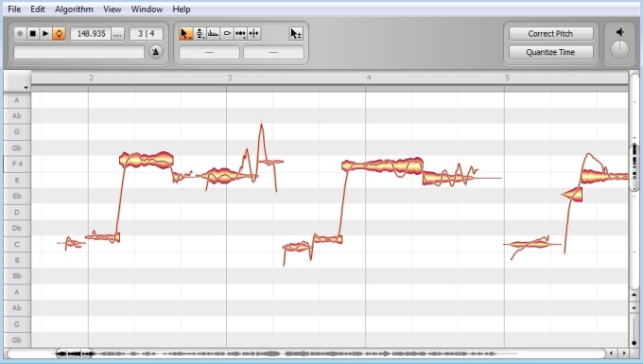Screen dimensions: 643x364
Task: Click the second '---' value field under tools
Action: pos(273,52)
